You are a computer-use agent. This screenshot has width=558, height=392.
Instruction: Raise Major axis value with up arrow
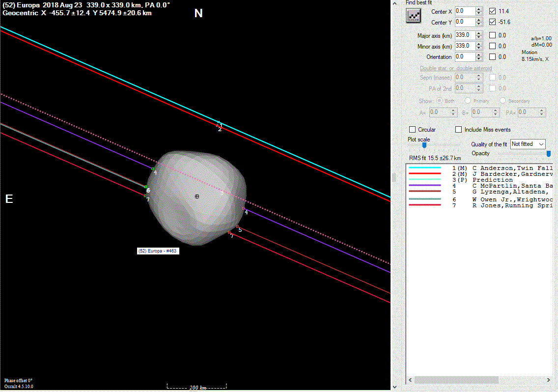[x=479, y=33]
